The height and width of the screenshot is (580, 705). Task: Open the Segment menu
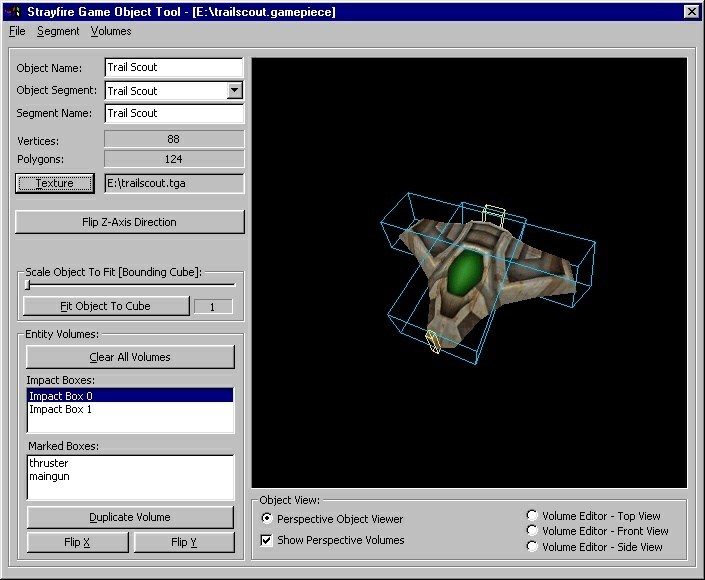click(58, 31)
